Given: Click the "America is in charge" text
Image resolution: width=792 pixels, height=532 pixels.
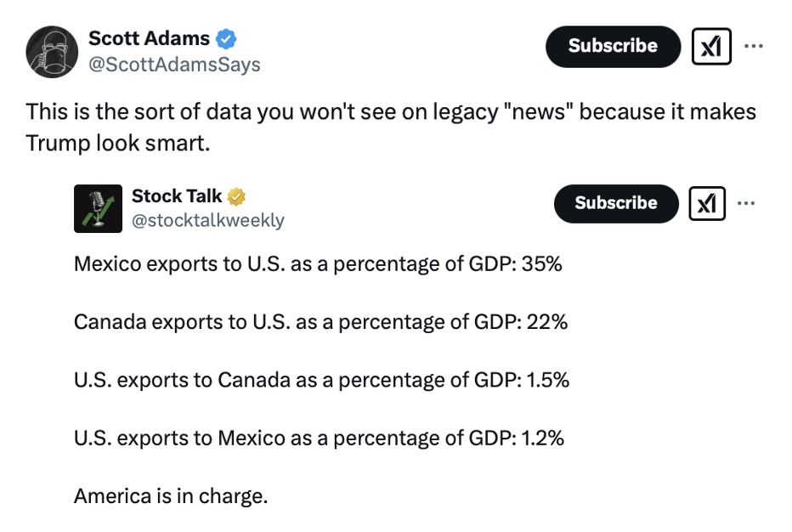Looking at the screenshot, I should (x=171, y=495).
